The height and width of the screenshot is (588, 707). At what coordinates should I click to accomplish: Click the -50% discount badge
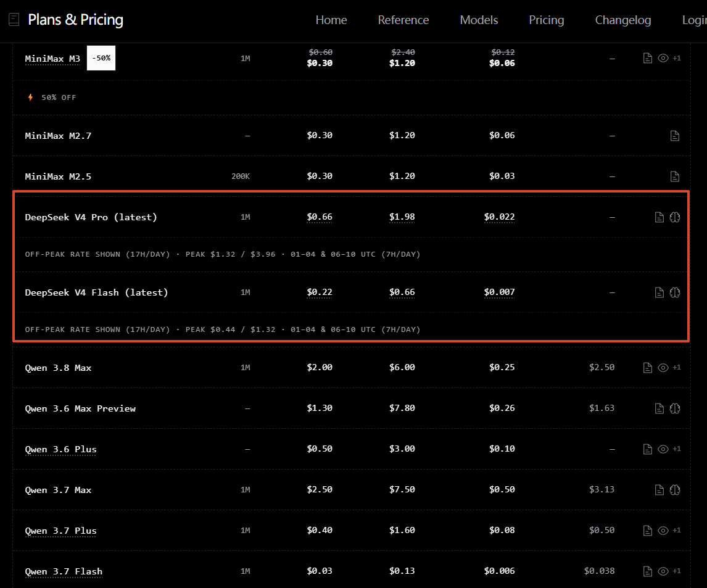101,58
